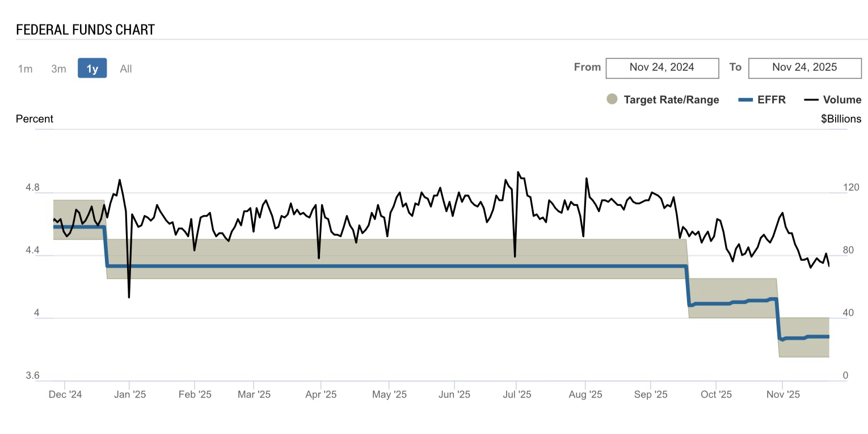Image resolution: width=868 pixels, height=434 pixels.
Task: Show the All time range
Action: (125, 69)
